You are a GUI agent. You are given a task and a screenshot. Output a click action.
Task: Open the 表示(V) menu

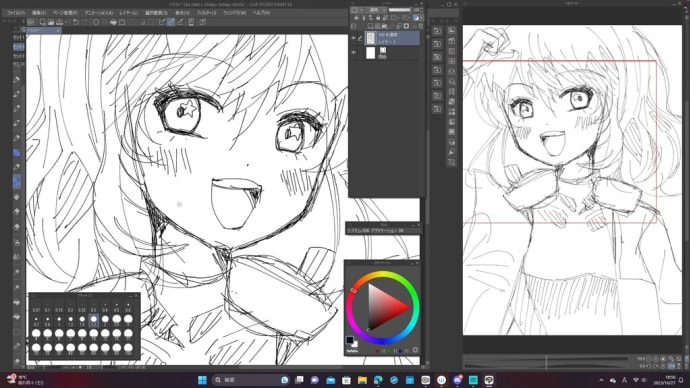(x=182, y=13)
